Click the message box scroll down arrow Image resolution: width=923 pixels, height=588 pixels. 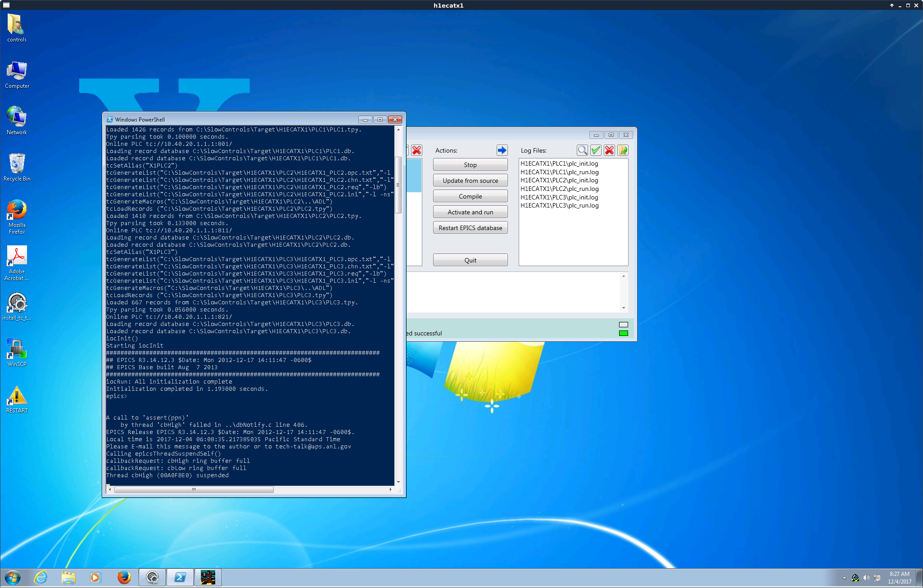tap(624, 308)
